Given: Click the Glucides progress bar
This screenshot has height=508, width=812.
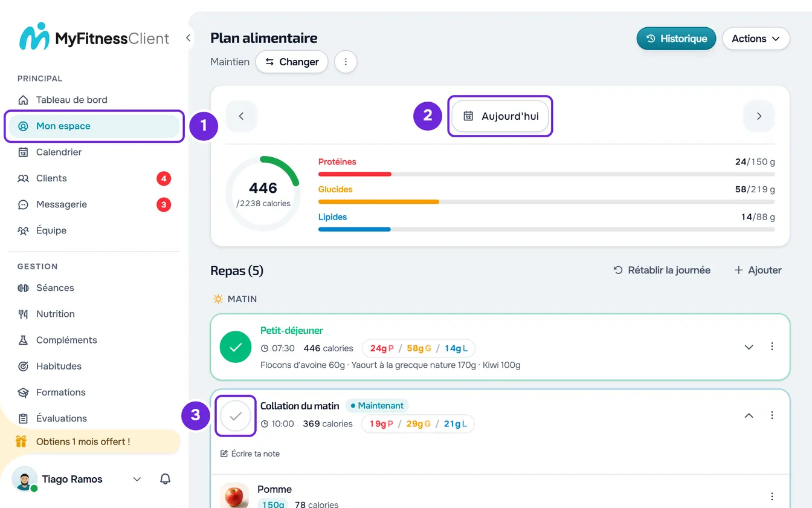Looking at the screenshot, I should click(x=546, y=201).
